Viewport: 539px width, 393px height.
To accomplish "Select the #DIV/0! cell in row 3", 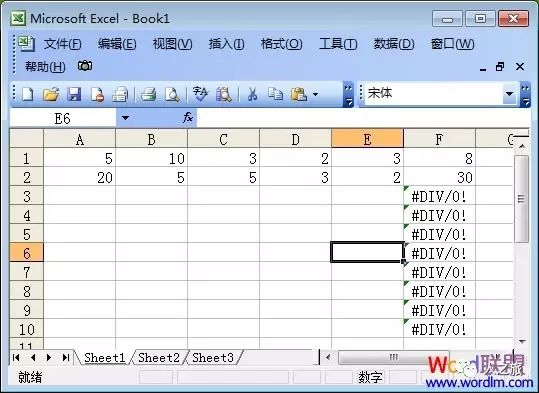I will 439,196.
